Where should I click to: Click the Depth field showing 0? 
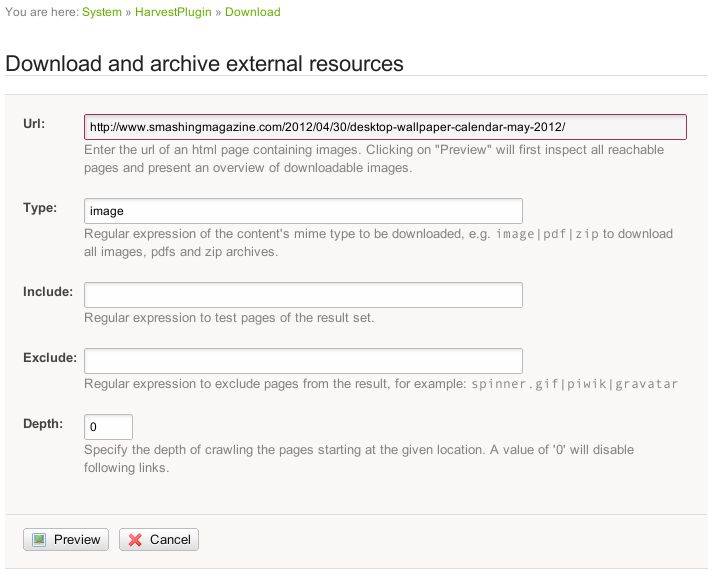pyautogui.click(x=108, y=427)
